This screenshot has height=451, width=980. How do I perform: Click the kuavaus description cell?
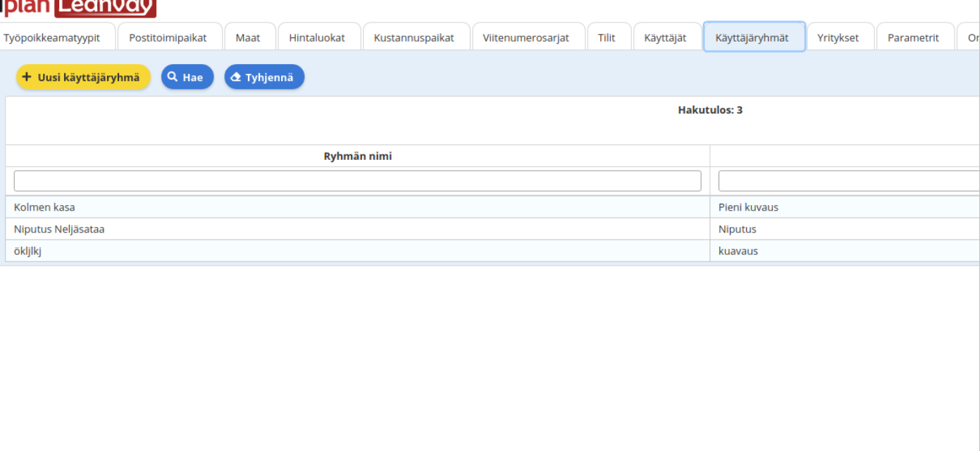click(845, 251)
